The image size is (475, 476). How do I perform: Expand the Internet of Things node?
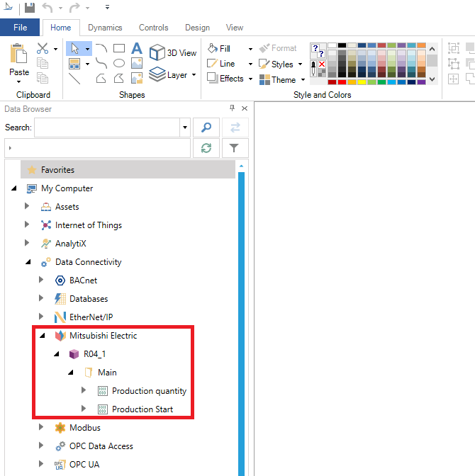[x=27, y=225]
